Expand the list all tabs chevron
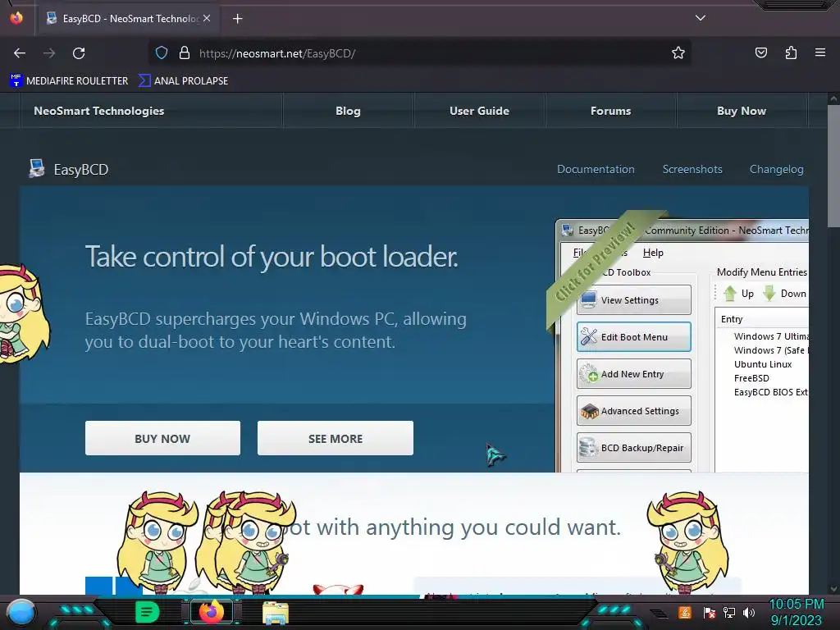 tap(701, 18)
